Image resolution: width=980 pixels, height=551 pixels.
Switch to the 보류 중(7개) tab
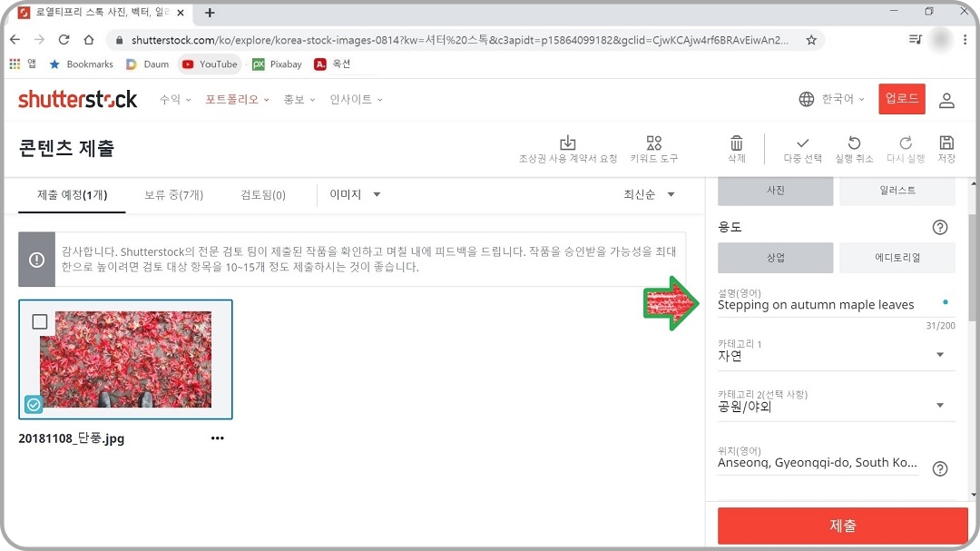173,194
